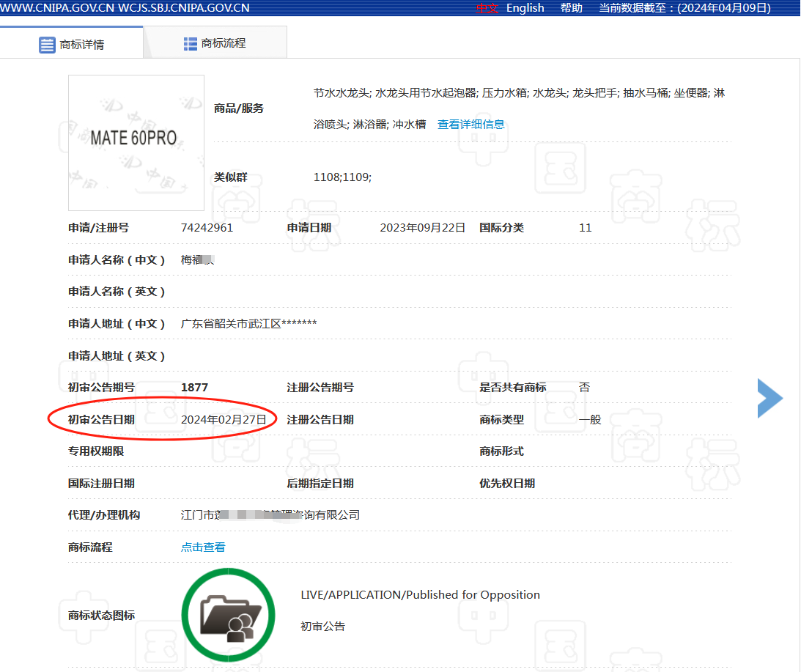This screenshot has height=672, width=801.
Task: Select the data cutoff date 2024年04月09日
Action: [724, 8]
